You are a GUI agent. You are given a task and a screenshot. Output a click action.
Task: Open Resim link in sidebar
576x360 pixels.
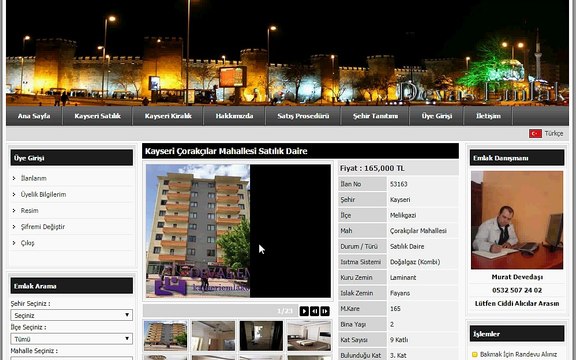pyautogui.click(x=29, y=210)
